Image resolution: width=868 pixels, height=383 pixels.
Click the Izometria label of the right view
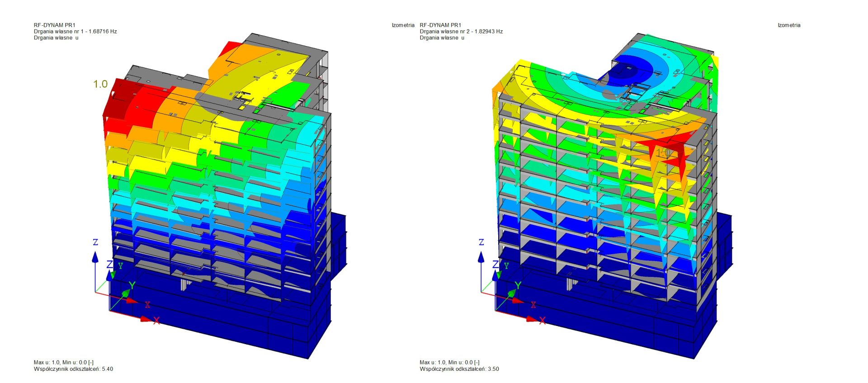[789, 25]
